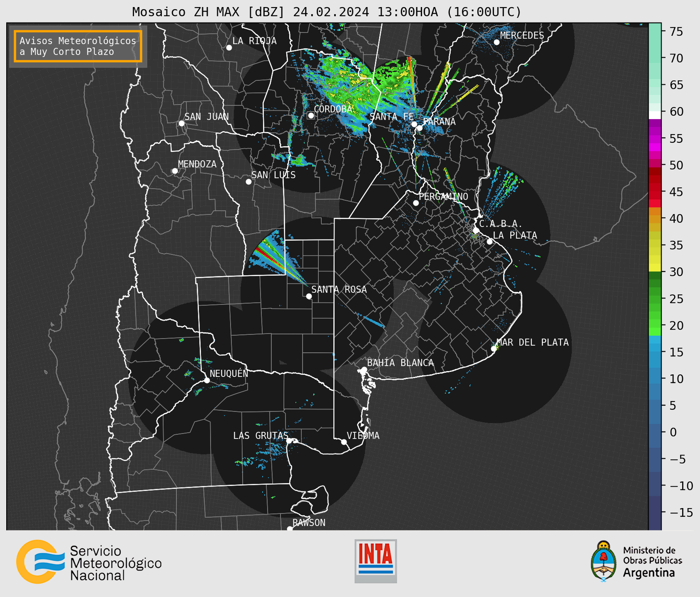Click the 40 dBZ orange band on colorbar
The height and width of the screenshot is (597, 700).
click(655, 218)
